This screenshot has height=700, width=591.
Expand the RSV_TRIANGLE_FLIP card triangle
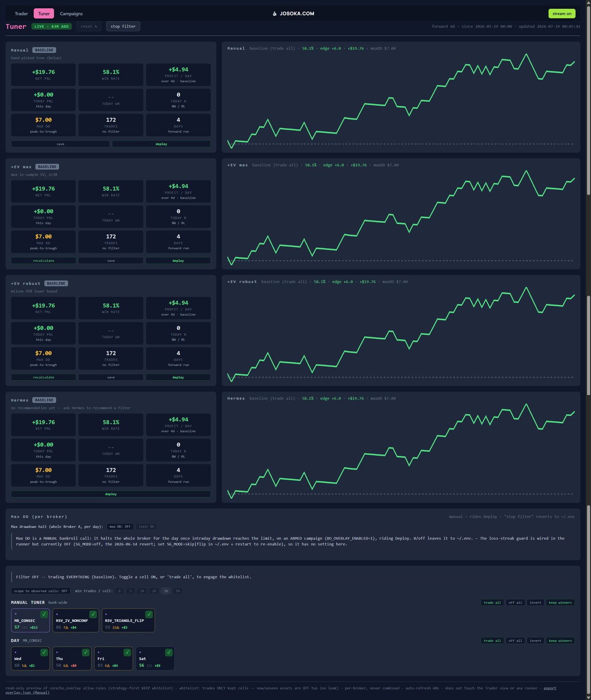(x=106, y=614)
